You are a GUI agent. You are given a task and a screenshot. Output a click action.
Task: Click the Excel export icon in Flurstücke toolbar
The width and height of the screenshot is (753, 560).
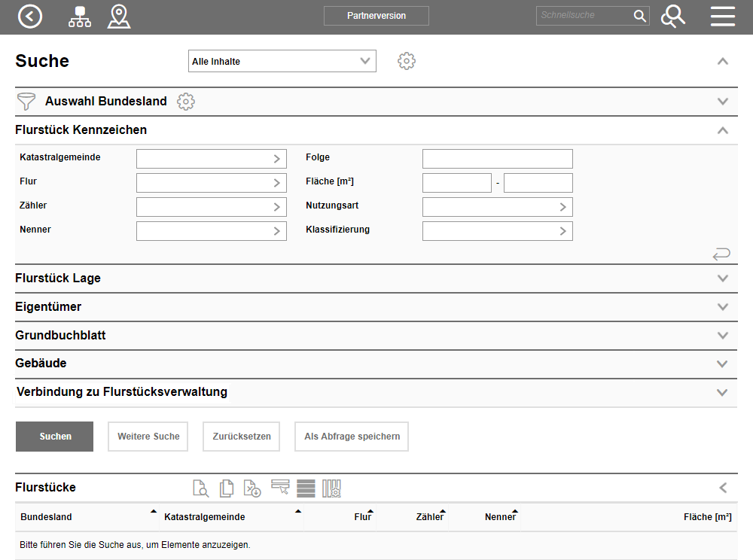point(252,488)
